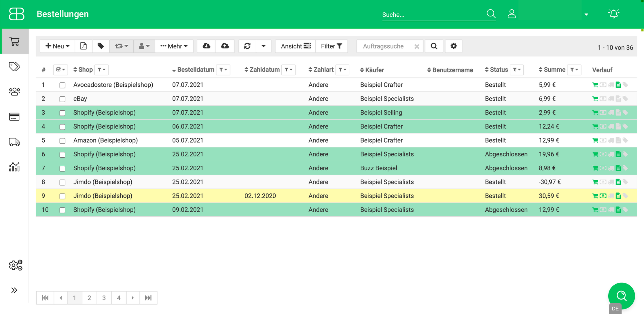Sort by Bestelldatum column

tap(193, 70)
